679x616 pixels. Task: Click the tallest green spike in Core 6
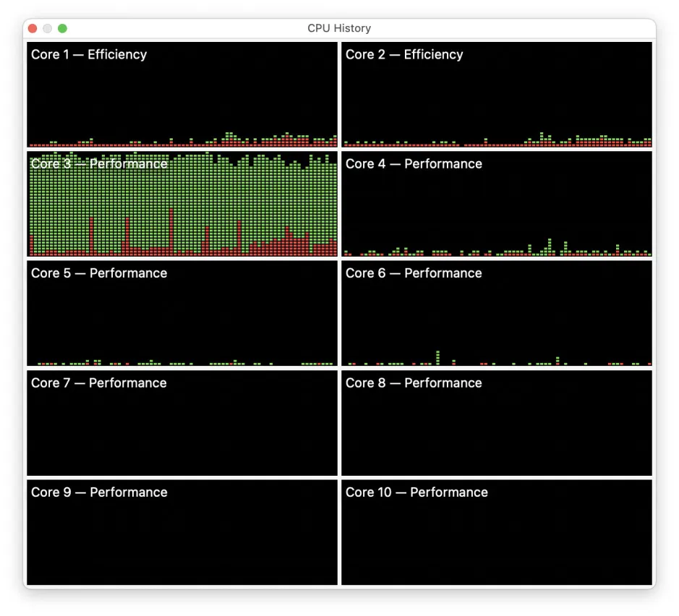point(438,356)
